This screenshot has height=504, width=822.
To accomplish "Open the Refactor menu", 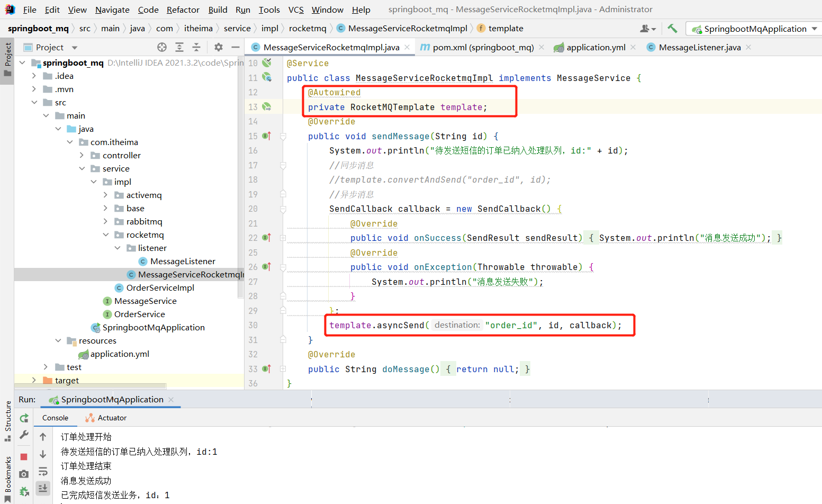I will 183,10.
